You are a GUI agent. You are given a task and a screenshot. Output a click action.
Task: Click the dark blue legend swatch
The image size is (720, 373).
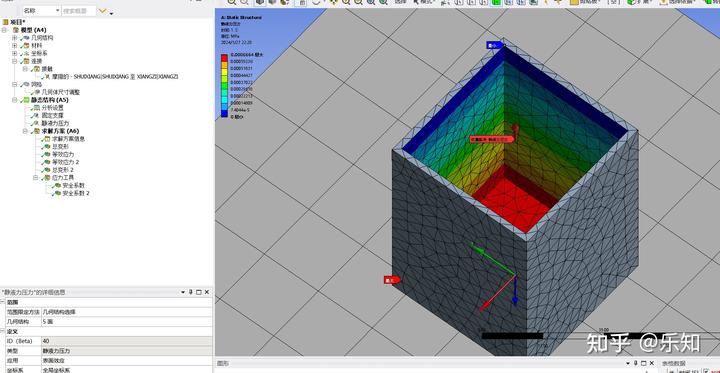tap(224, 113)
